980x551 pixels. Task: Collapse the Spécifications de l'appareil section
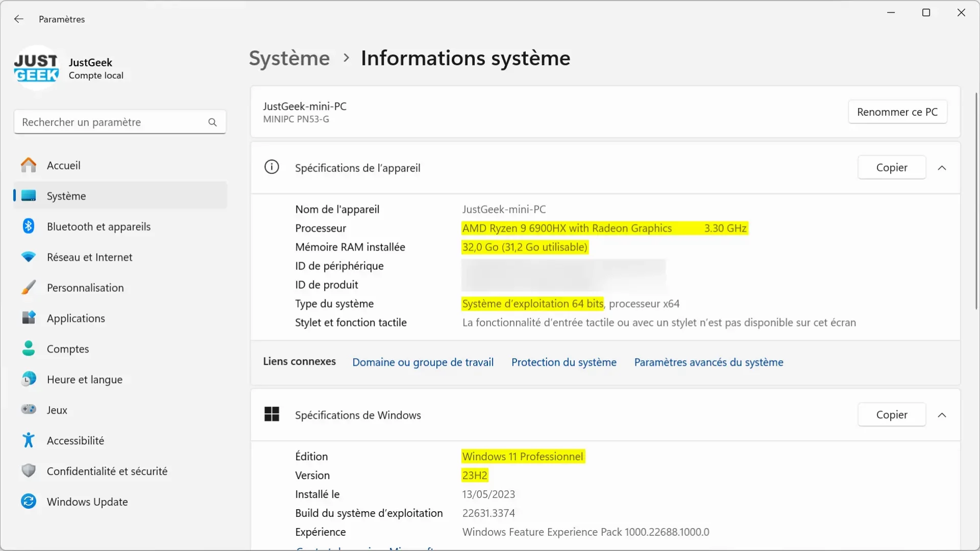[x=942, y=167]
